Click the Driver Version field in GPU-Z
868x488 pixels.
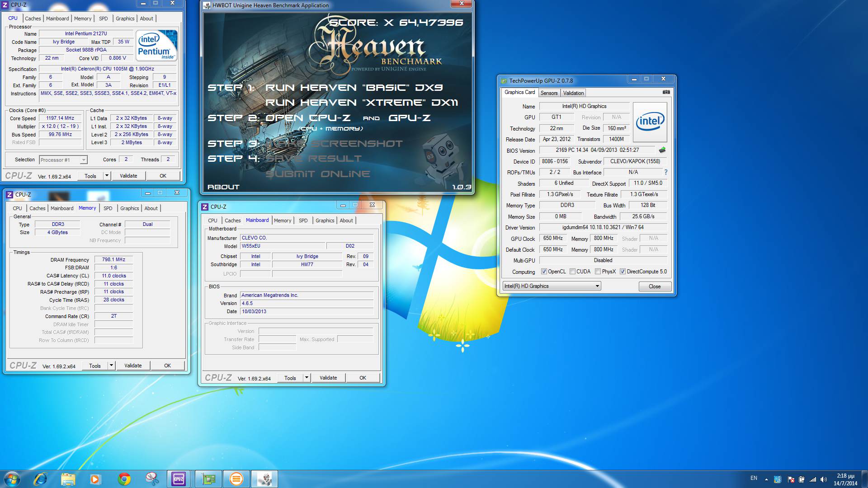603,227
